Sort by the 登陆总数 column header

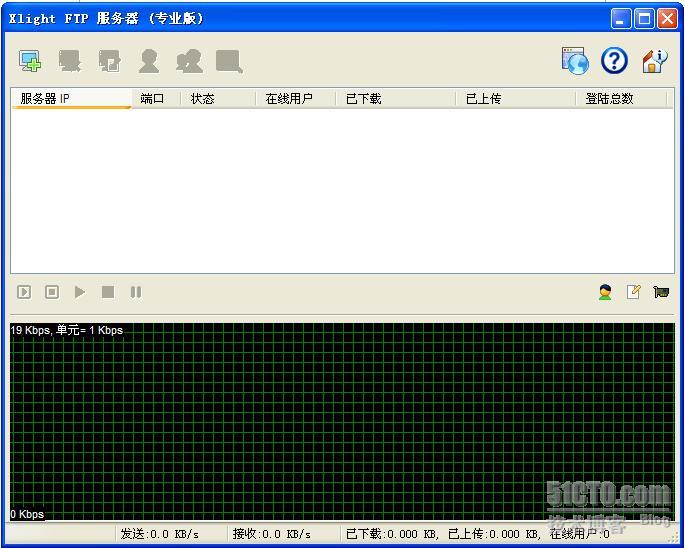pos(621,99)
